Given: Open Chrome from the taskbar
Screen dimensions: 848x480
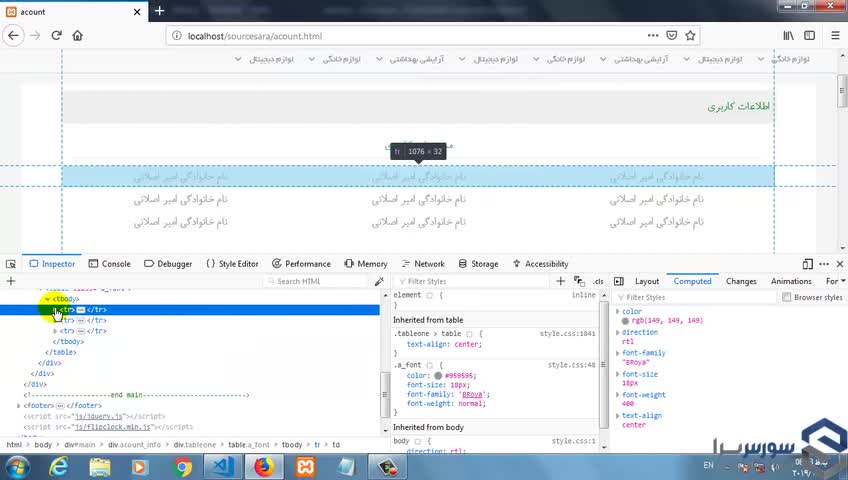Looking at the screenshot, I should (x=182, y=466).
